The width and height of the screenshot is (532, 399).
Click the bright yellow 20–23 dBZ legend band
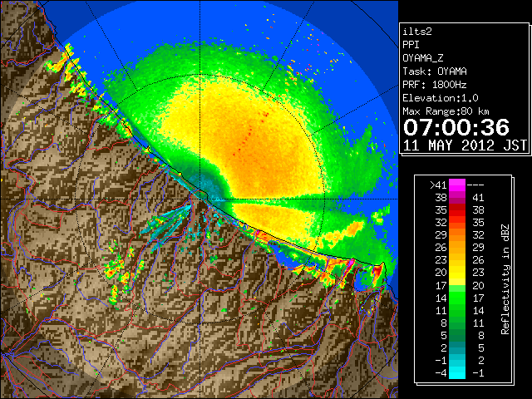[x=456, y=273]
